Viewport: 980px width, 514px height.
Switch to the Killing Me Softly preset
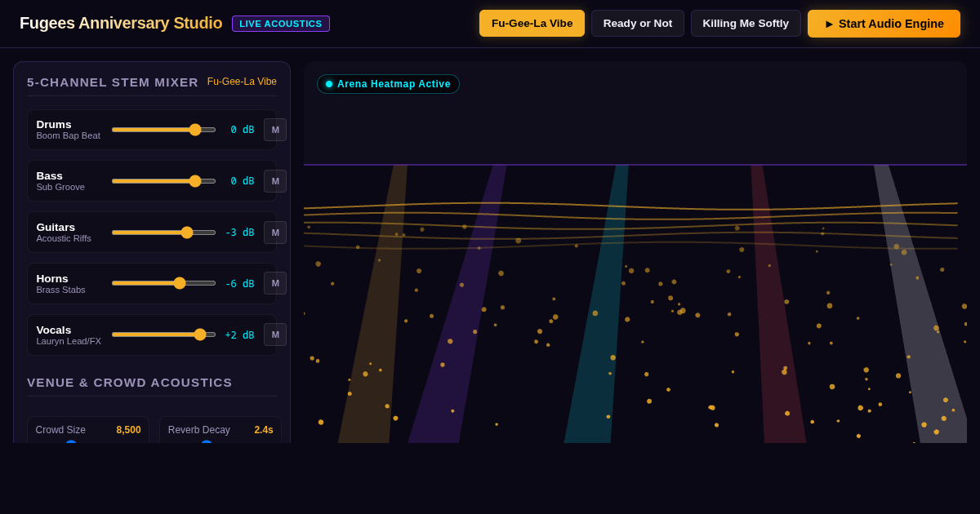click(x=746, y=23)
